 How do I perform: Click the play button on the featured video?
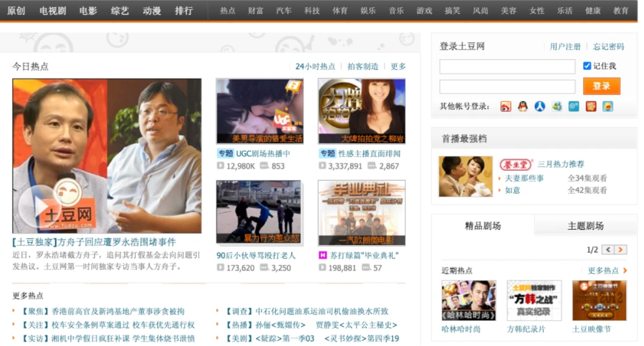(x=41, y=207)
